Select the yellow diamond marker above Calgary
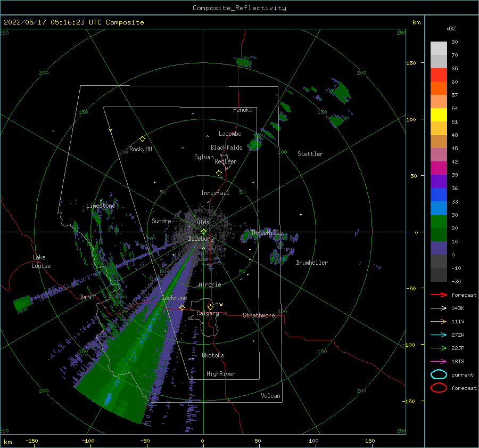 point(210,307)
